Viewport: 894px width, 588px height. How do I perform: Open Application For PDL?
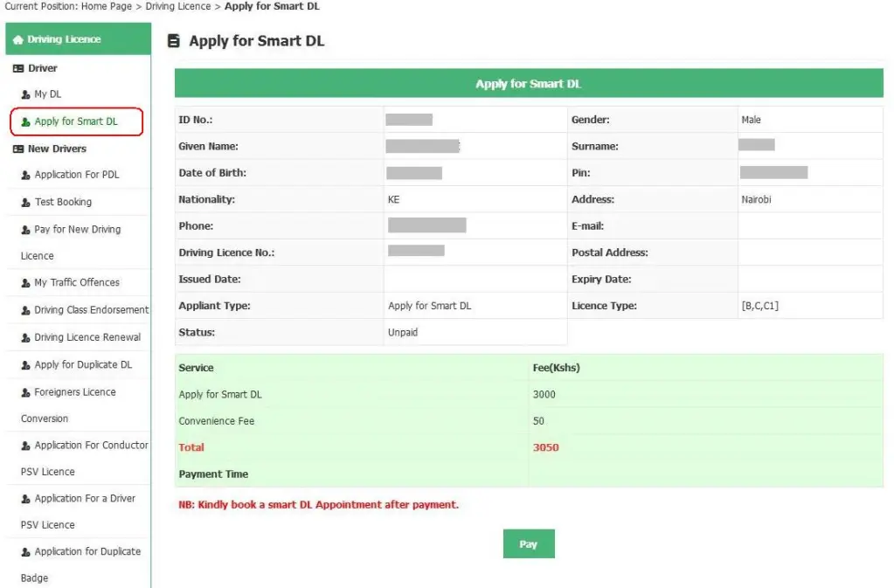77,175
